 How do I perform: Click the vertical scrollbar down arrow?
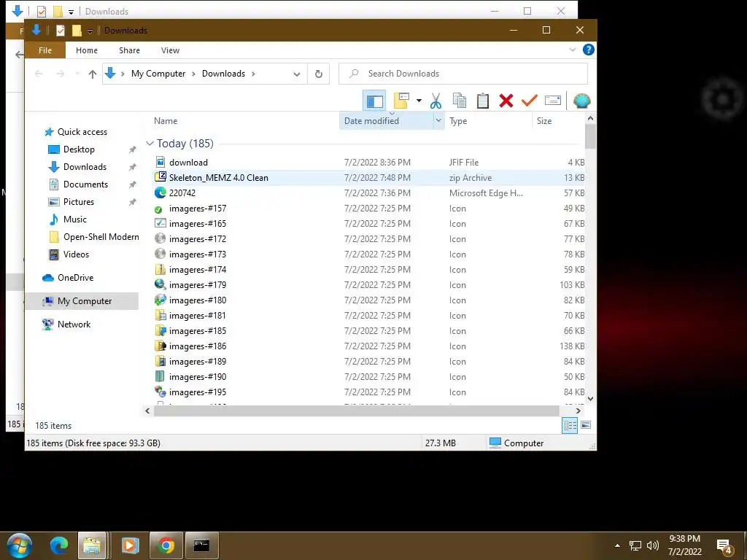[590, 399]
